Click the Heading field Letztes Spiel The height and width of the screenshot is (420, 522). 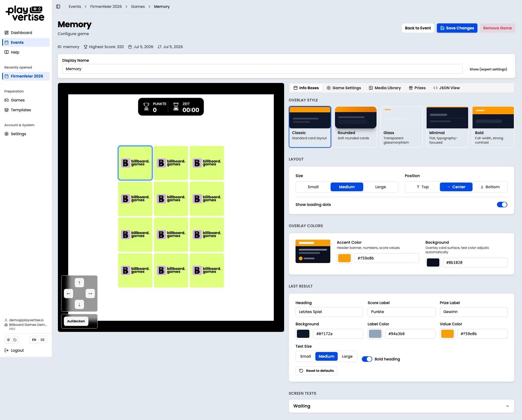pos(329,312)
